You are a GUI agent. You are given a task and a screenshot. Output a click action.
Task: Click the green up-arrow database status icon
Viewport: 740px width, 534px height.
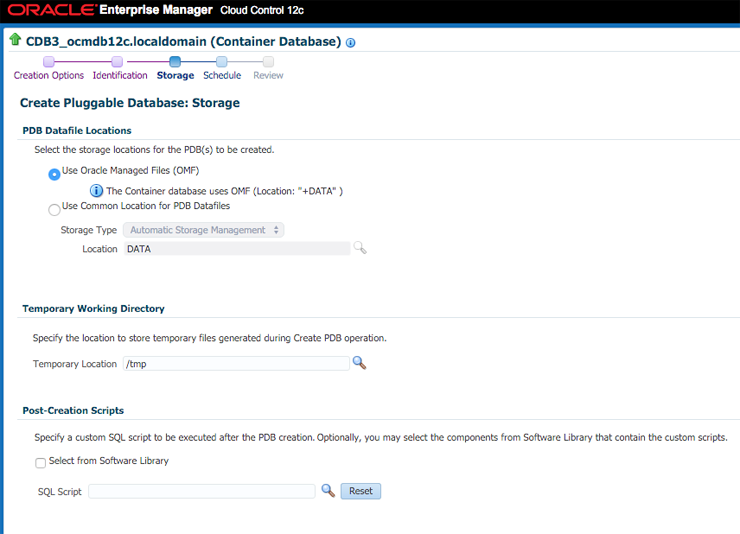pos(15,40)
